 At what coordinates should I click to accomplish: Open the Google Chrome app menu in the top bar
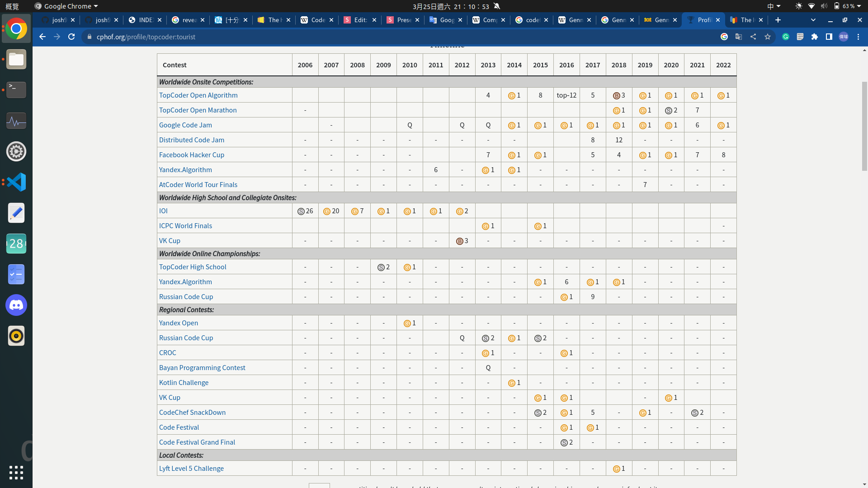point(66,6)
